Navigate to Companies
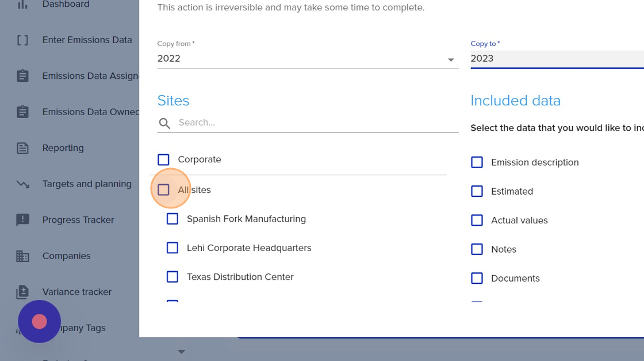This screenshot has height=361, width=644. [x=67, y=256]
